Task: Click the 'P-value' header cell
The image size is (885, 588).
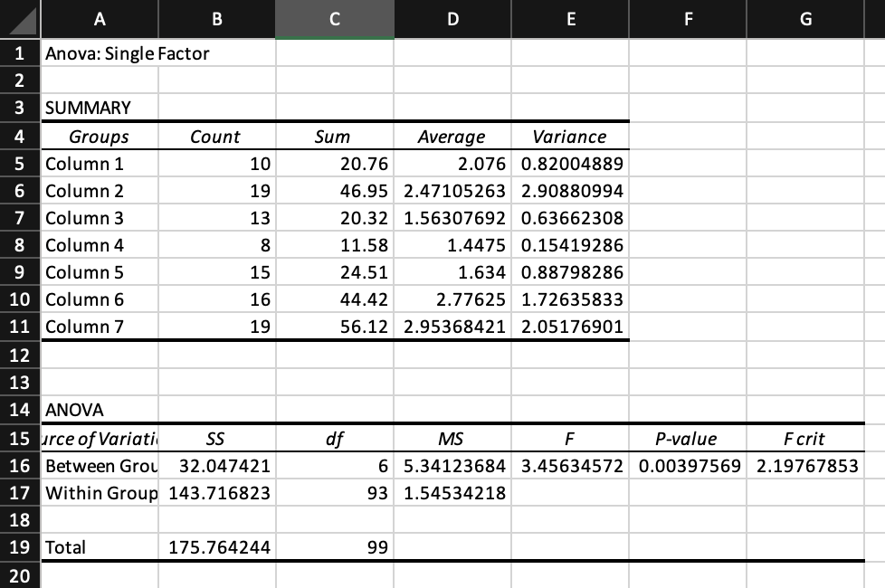Action: point(688,439)
